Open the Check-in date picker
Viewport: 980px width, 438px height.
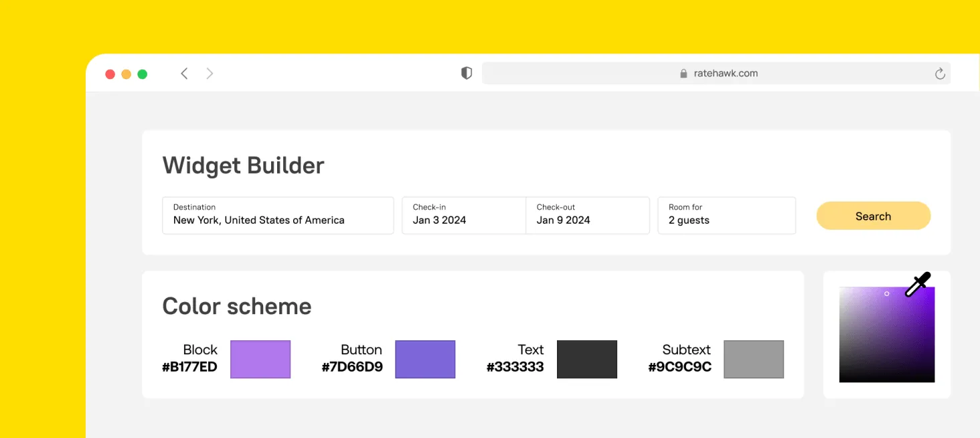[463, 216]
